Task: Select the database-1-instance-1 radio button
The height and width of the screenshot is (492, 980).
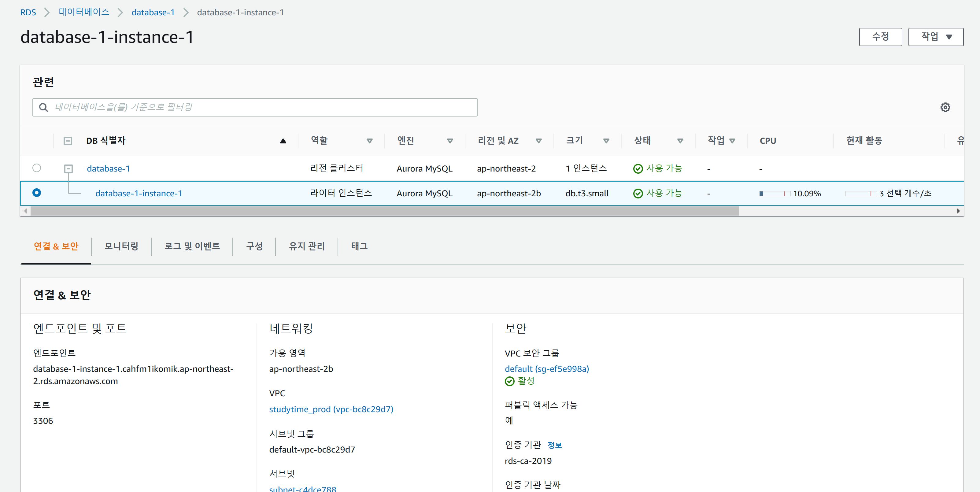Action: pyautogui.click(x=36, y=193)
